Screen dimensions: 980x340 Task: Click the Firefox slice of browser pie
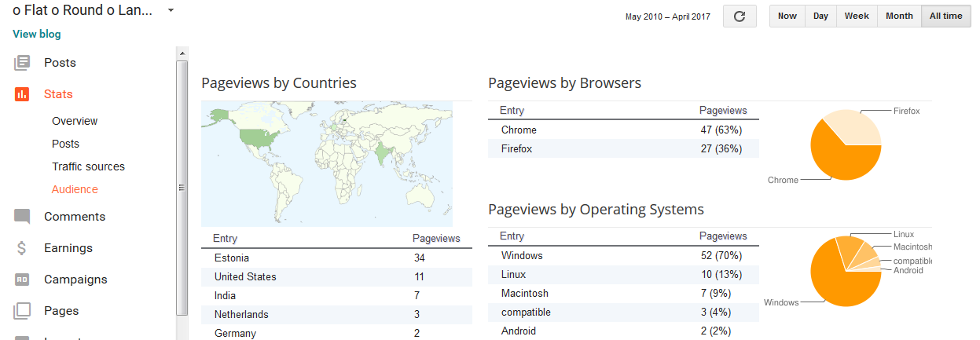(853, 126)
